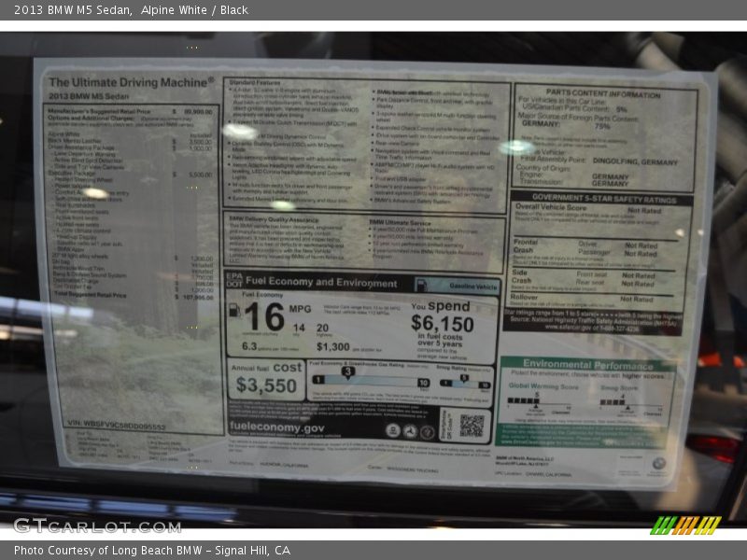Click the '$6,150' five-year fuel cost
This screenshot has width=747, height=560.
pos(443,324)
